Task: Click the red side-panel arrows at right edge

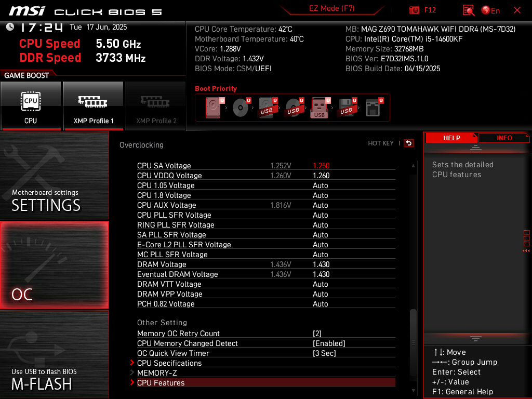Action: tap(526, 251)
